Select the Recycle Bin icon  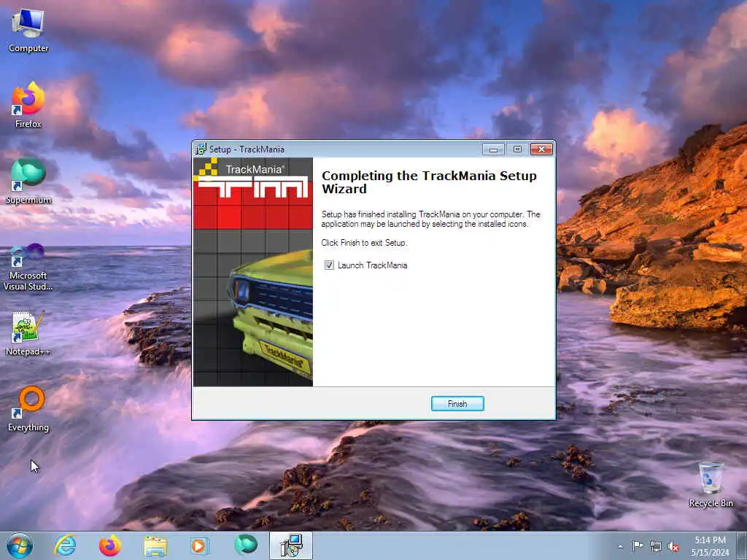point(711,485)
